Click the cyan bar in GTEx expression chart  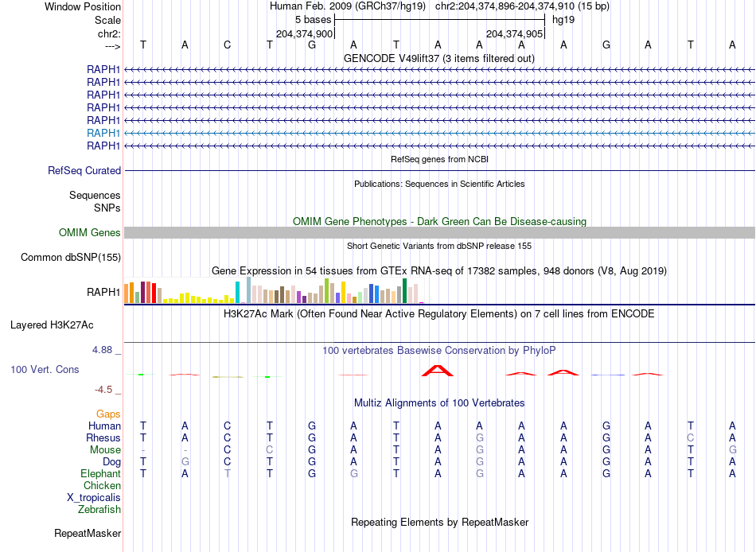point(237,292)
